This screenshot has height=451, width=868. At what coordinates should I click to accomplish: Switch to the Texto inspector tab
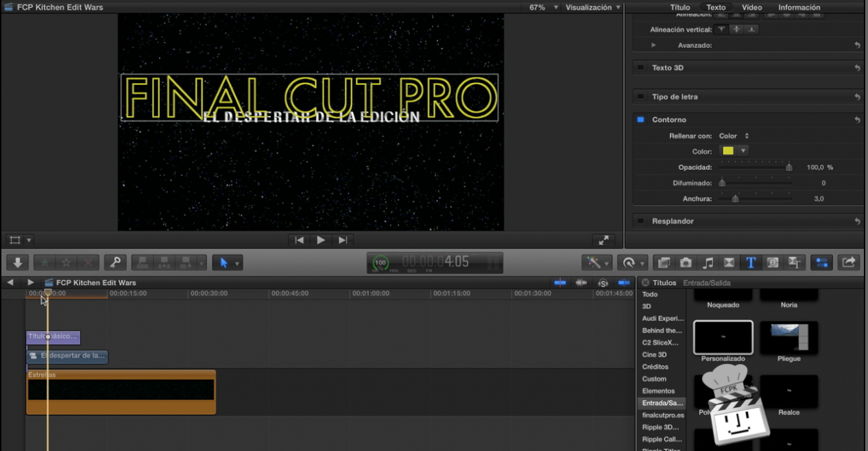coord(716,8)
